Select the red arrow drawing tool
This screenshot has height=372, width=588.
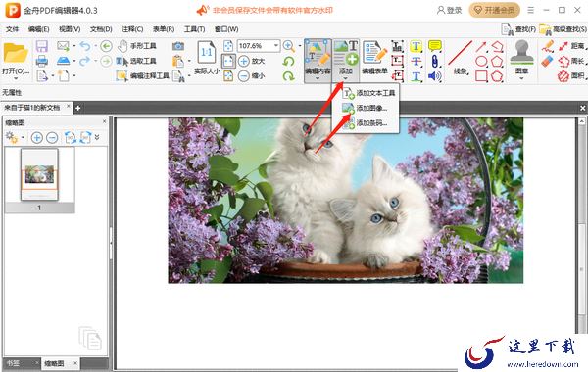(x=481, y=46)
